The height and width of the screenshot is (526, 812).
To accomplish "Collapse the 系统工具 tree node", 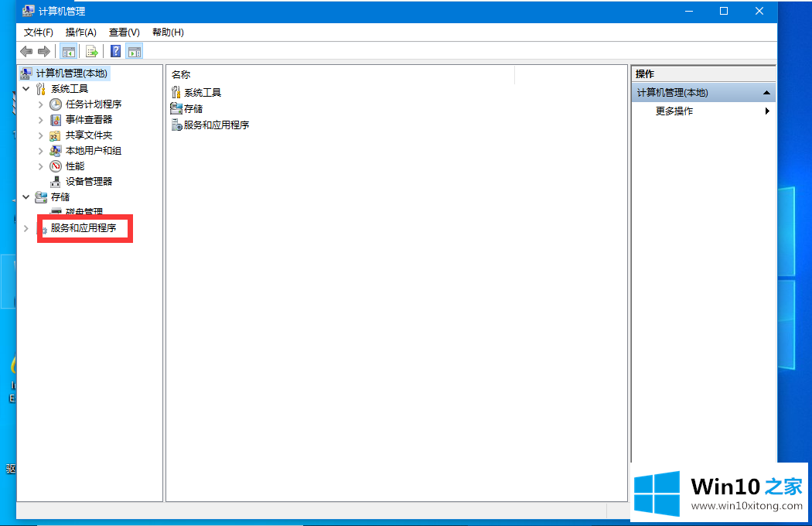I will click(x=26, y=89).
